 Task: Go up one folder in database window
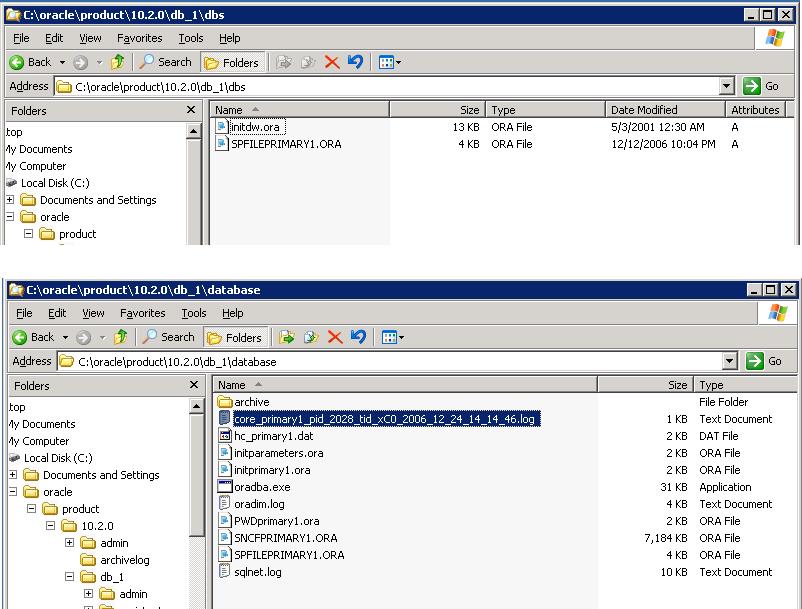coord(121,337)
